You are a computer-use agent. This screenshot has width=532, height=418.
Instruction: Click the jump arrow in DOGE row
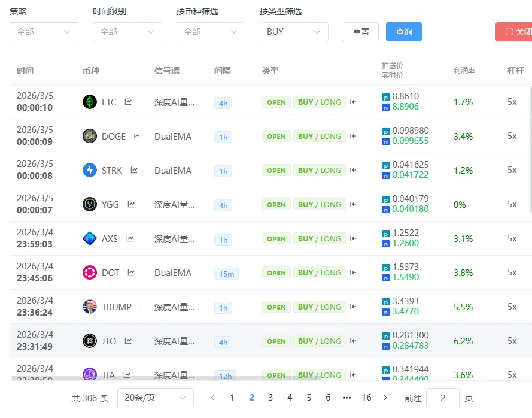(x=353, y=136)
